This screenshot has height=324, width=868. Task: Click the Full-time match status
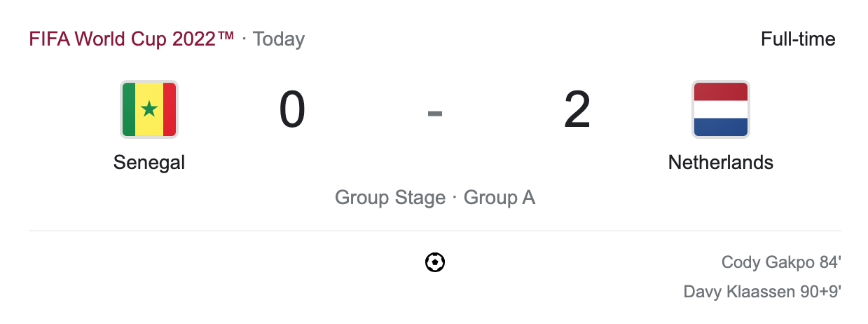798,39
